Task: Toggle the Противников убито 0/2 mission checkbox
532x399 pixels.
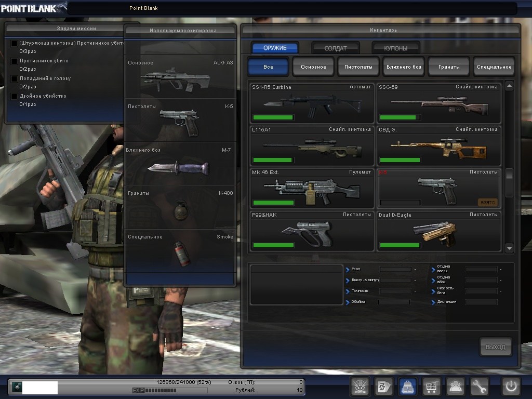Action: (x=14, y=61)
